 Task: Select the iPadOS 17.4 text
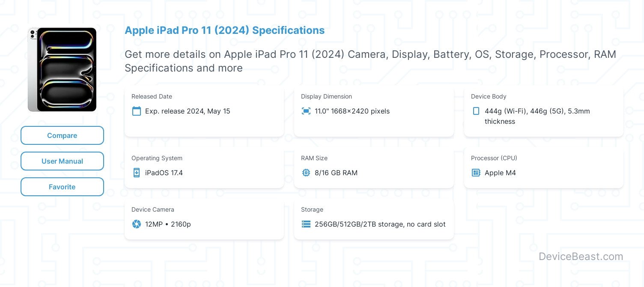(164, 173)
